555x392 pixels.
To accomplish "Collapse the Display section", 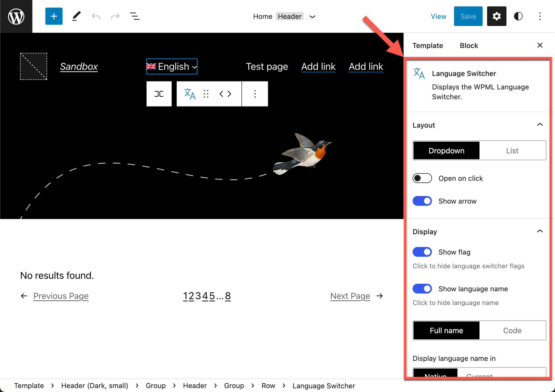I will coord(539,231).
